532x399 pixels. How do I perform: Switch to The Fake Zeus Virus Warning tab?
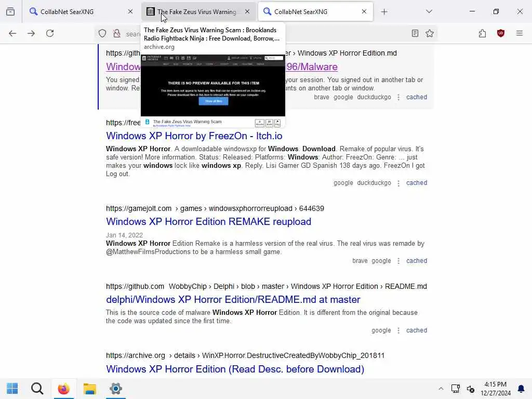(x=198, y=11)
